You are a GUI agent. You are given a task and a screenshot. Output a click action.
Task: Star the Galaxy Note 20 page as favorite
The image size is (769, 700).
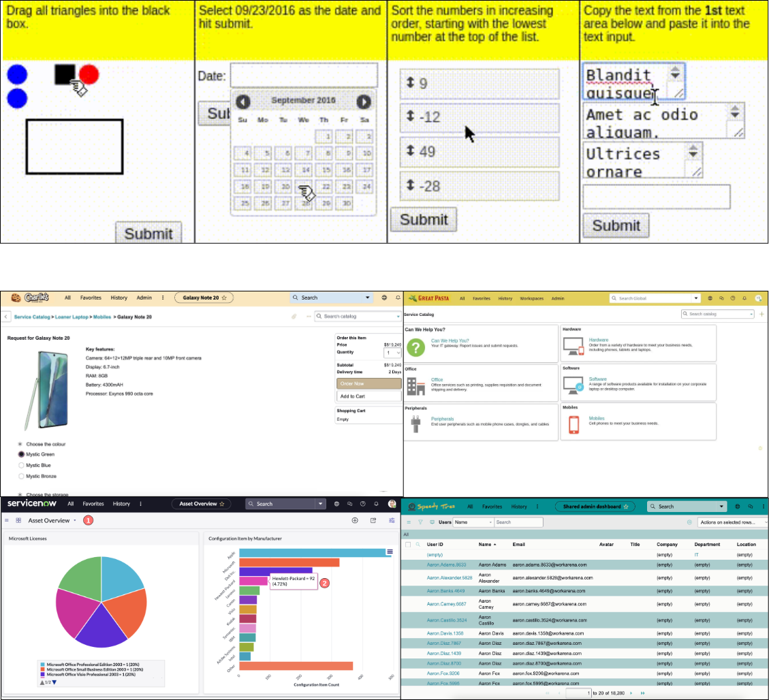pos(224,298)
